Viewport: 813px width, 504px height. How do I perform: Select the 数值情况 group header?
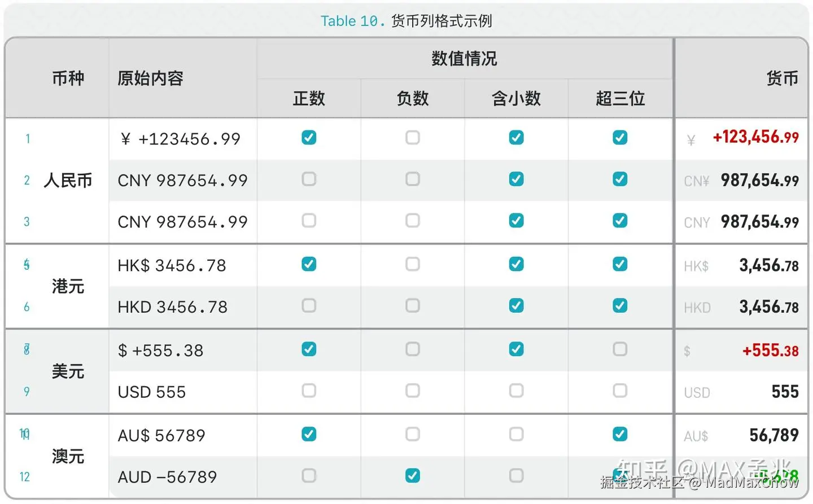[464, 59]
